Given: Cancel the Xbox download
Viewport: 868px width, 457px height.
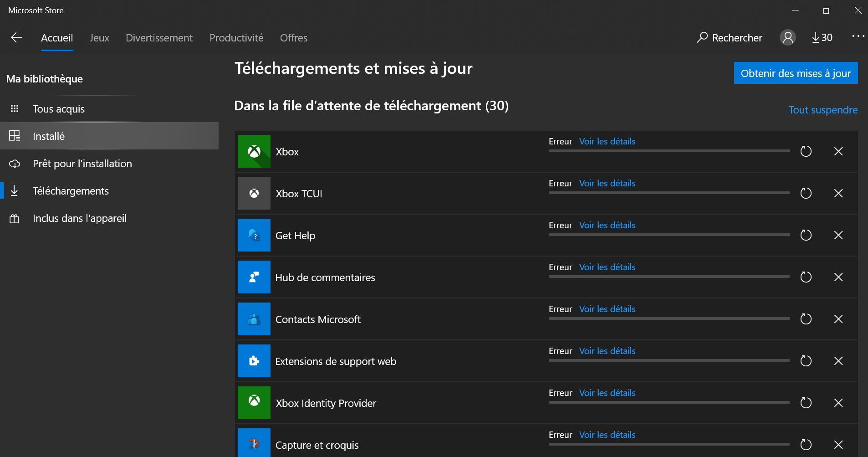Looking at the screenshot, I should (838, 151).
